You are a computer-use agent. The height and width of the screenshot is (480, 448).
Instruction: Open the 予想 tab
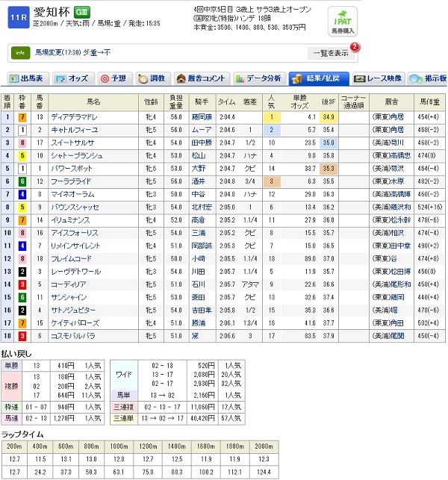click(116, 78)
